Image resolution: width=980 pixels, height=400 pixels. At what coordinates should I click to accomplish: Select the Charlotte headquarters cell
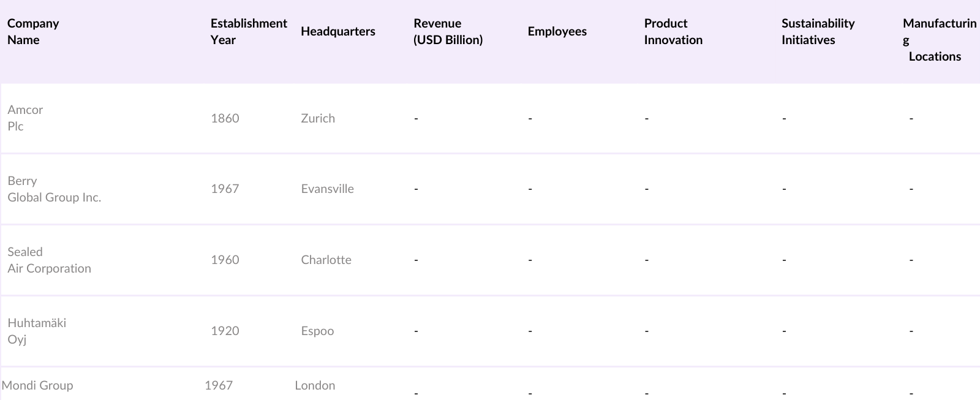tap(326, 260)
